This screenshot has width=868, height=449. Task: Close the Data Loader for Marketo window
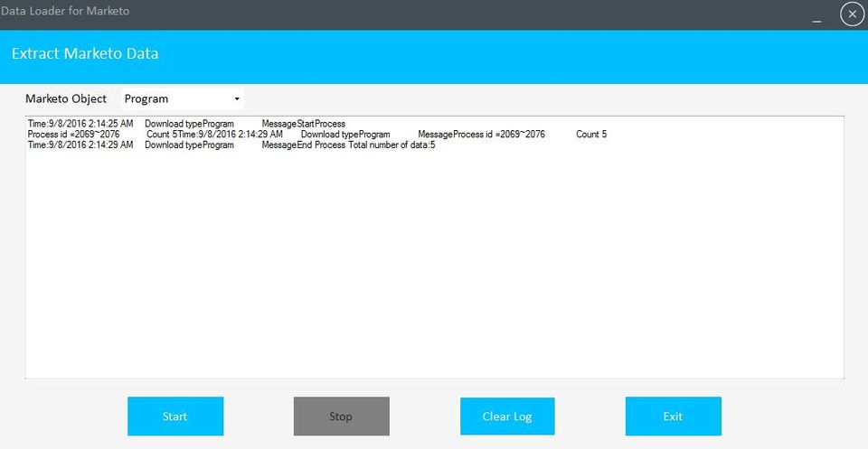tap(852, 14)
